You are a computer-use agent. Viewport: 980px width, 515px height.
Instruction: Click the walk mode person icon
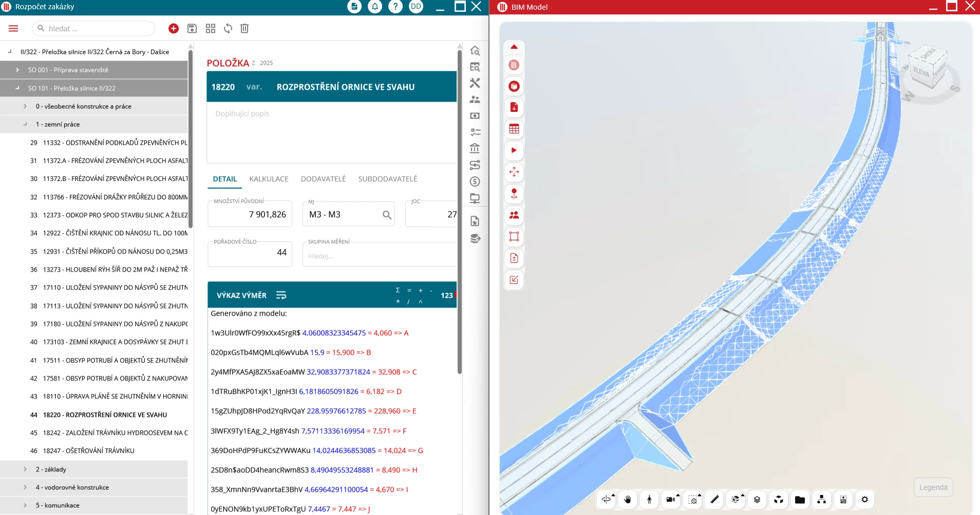tap(649, 499)
